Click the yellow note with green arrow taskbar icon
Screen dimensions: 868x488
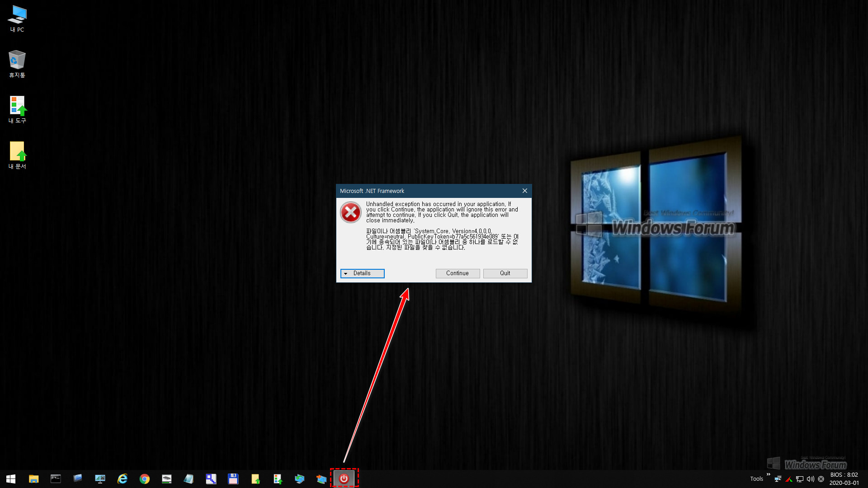[255, 479]
